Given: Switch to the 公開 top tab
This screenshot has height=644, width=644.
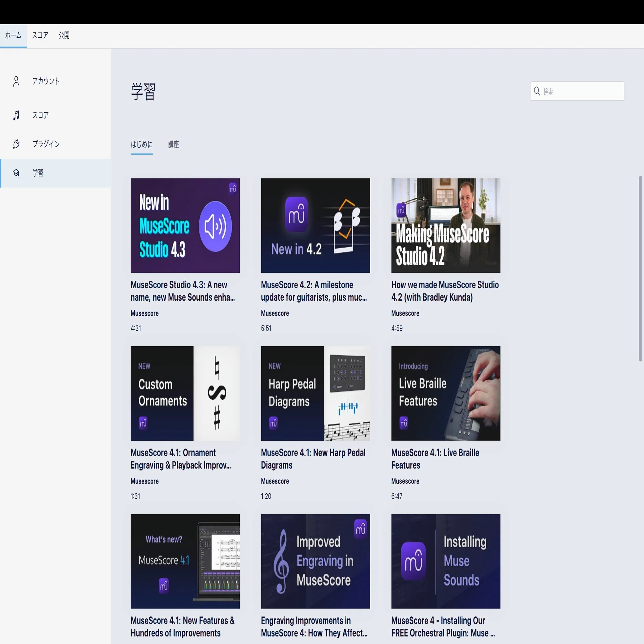Looking at the screenshot, I should [64, 35].
